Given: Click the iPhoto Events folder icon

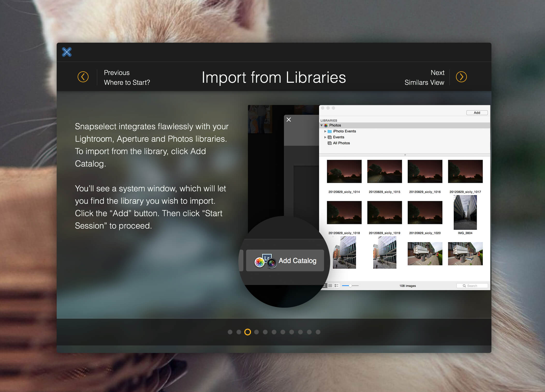Looking at the screenshot, I should pos(330,131).
